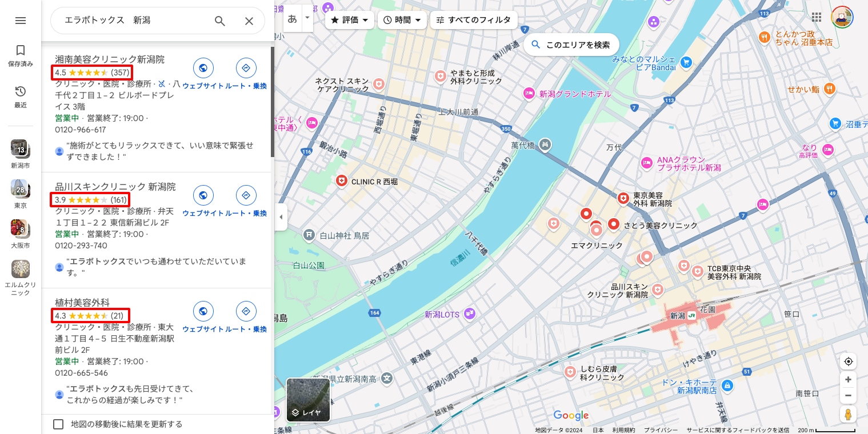Open 植村美容外科 result title
The width and height of the screenshot is (868, 434).
(82, 303)
